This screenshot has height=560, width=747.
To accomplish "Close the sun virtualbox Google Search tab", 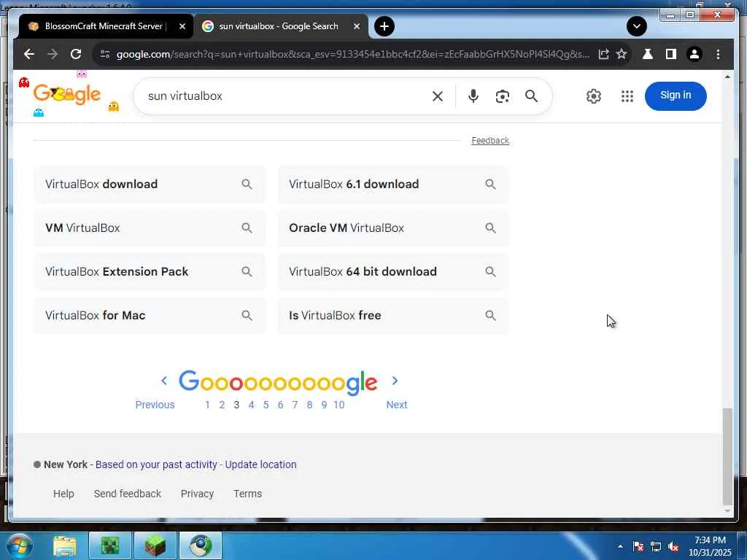I will (356, 26).
